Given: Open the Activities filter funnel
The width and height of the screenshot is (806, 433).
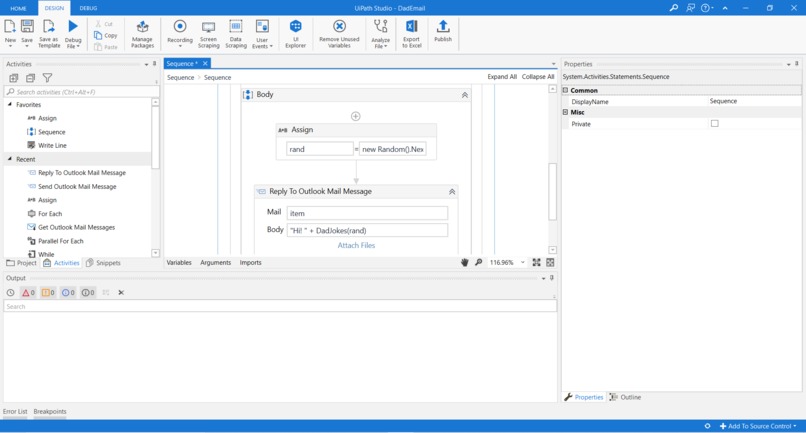Looking at the screenshot, I should pos(47,78).
